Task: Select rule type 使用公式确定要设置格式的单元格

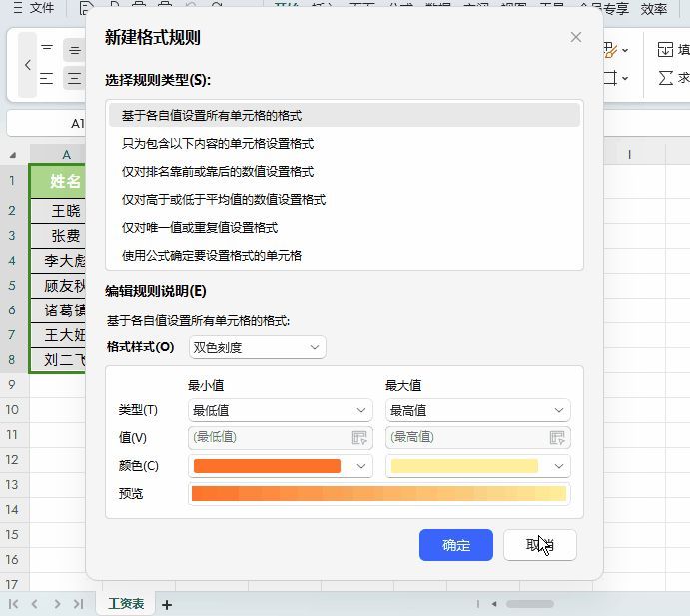Action: [x=345, y=256]
